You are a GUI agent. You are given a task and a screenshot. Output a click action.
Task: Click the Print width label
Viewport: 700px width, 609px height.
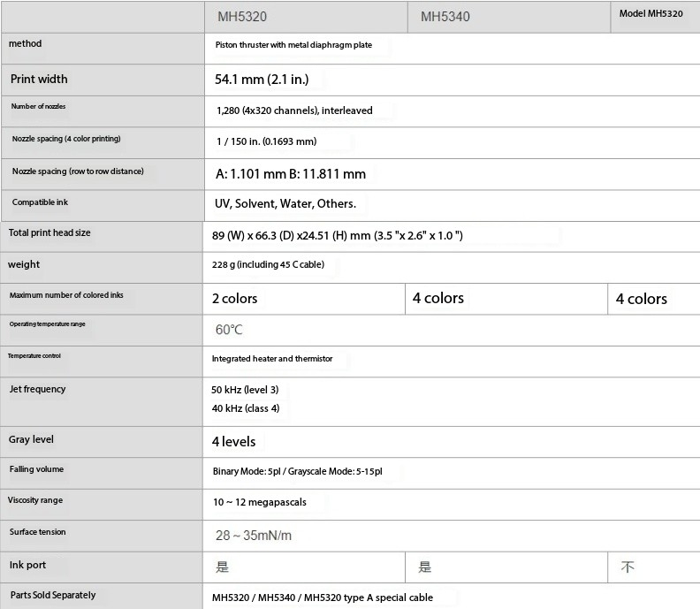click(39, 79)
